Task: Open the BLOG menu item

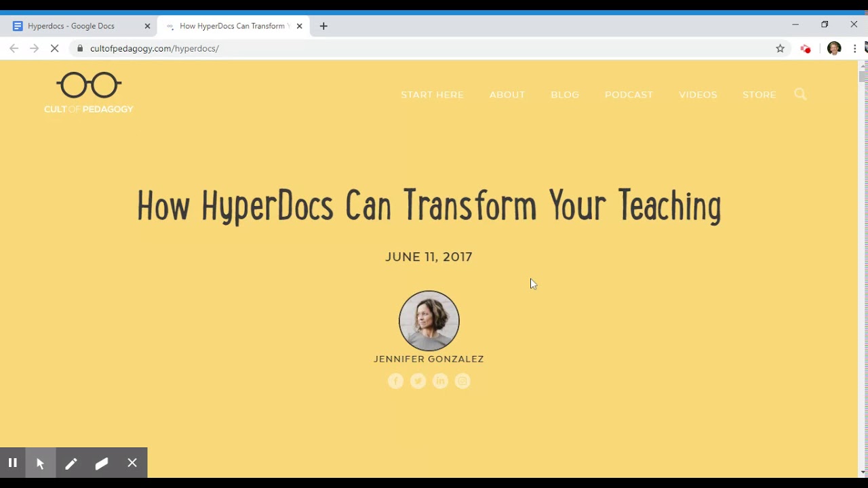Action: click(x=565, y=95)
